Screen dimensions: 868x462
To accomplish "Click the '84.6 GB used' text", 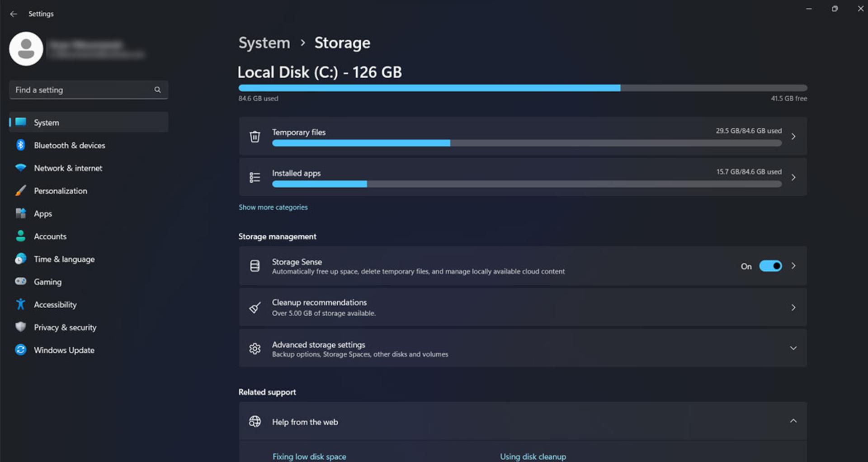I will click(x=258, y=98).
